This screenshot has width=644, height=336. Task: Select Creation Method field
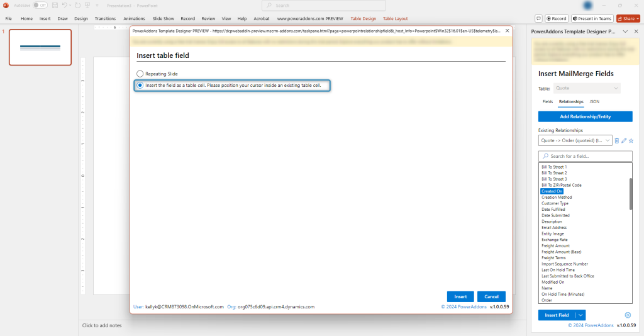[x=557, y=197]
